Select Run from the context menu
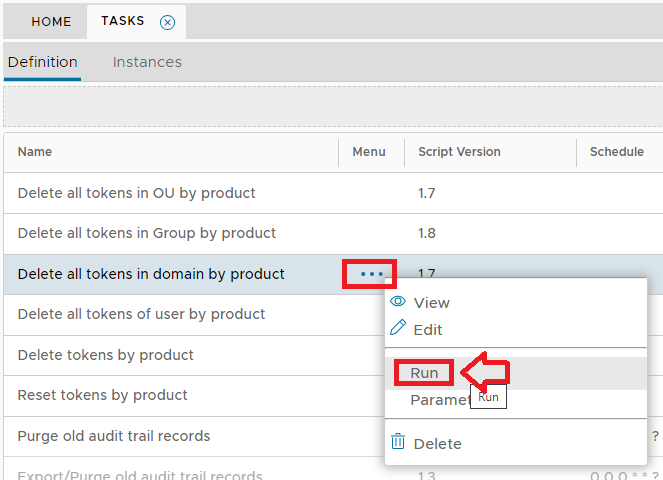Viewport: 663px width, 480px height. (x=424, y=373)
